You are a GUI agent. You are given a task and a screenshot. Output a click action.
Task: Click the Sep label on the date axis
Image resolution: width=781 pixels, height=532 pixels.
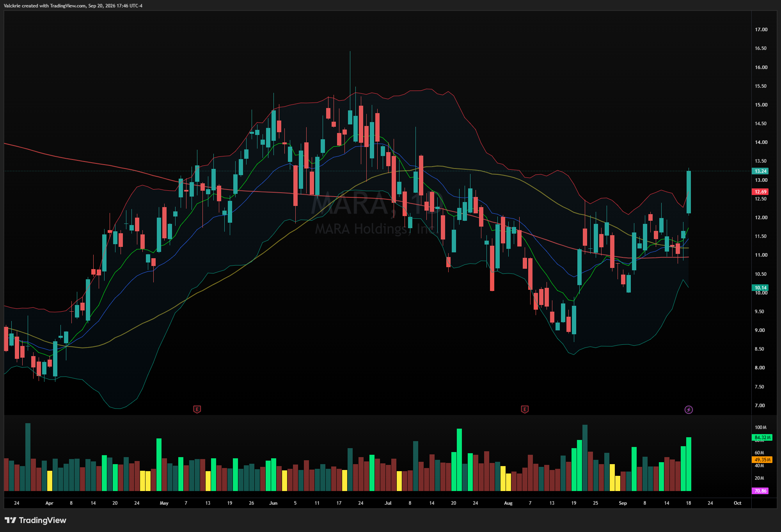(x=623, y=503)
